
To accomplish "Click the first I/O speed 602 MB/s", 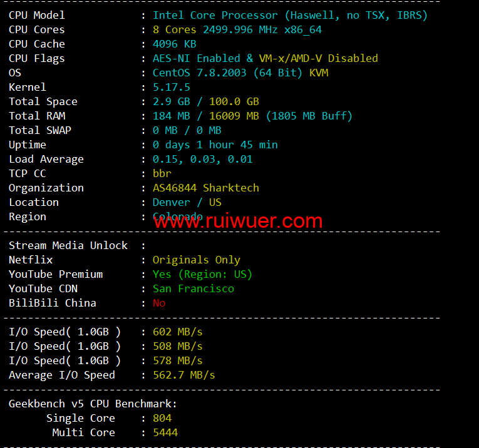I will pos(177,332).
